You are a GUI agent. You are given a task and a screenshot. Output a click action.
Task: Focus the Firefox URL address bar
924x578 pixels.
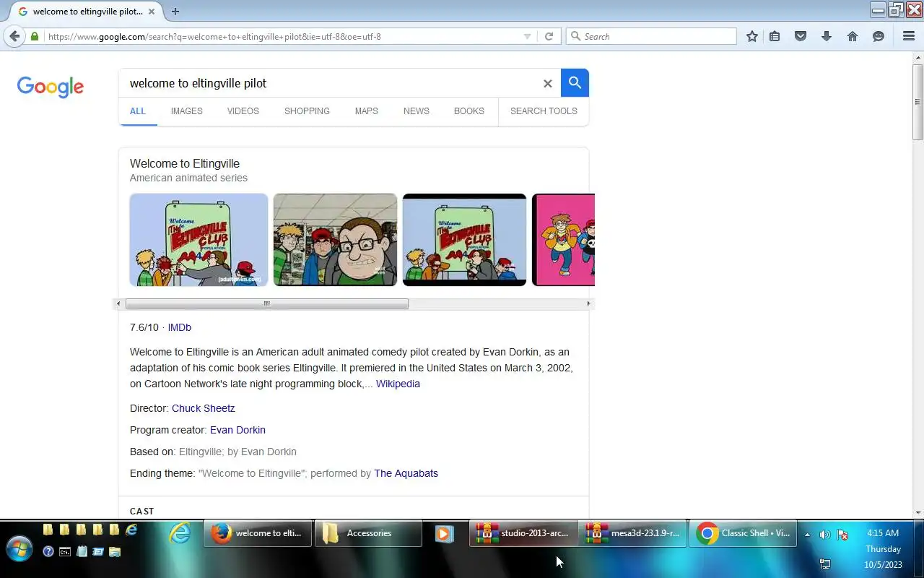pyautogui.click(x=282, y=36)
